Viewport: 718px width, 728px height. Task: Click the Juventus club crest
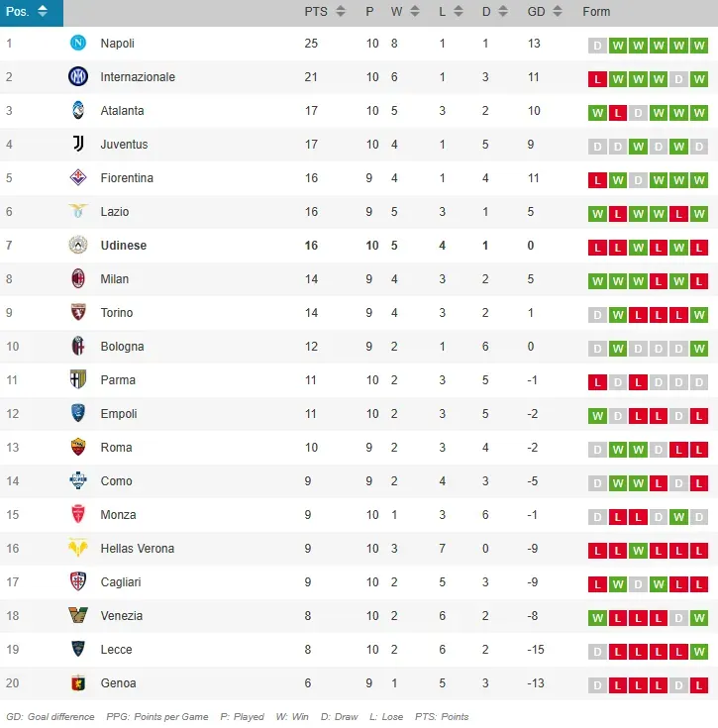pos(77,145)
